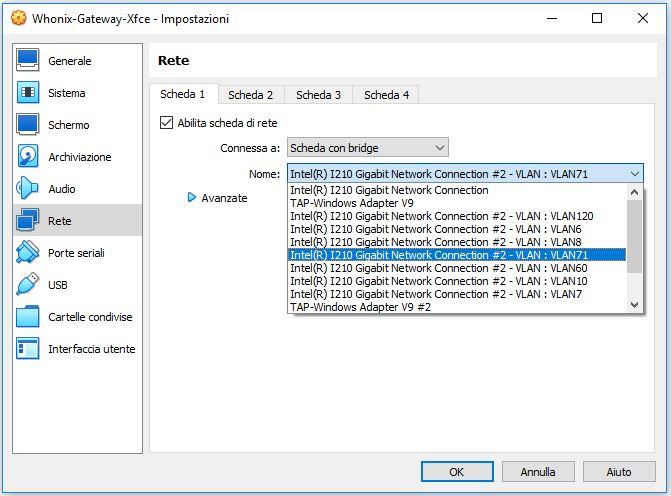Select the Cartelle condivise folder icon
Viewport: 671px width, 496px height.
(28, 317)
